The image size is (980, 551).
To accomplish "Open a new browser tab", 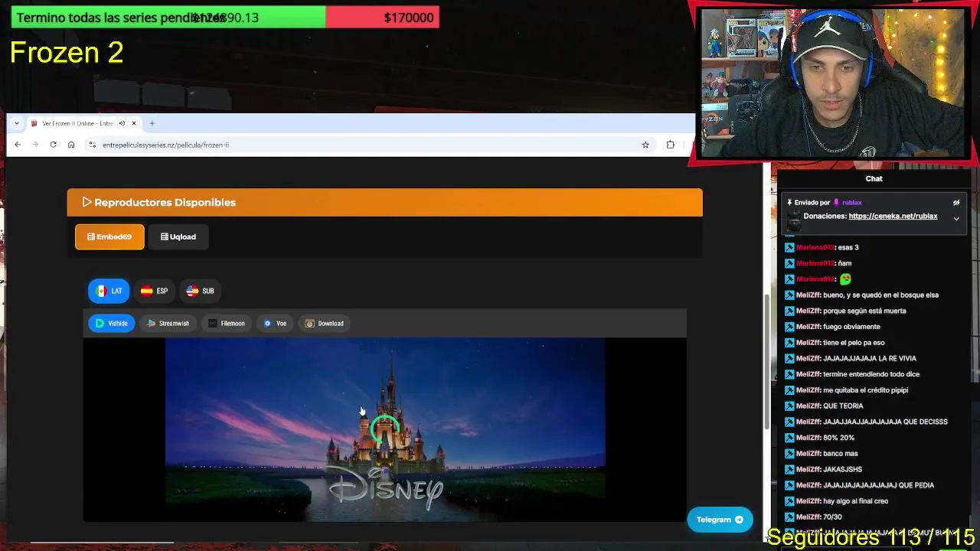I will pos(152,123).
